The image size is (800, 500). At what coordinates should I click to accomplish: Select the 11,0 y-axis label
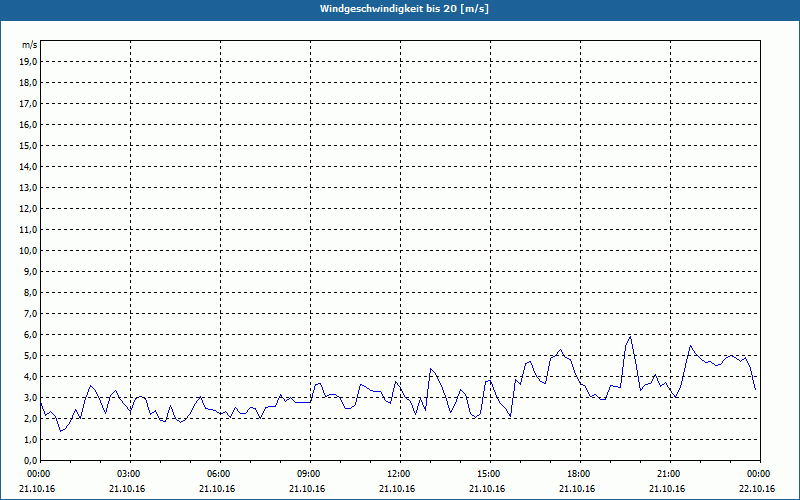point(29,230)
